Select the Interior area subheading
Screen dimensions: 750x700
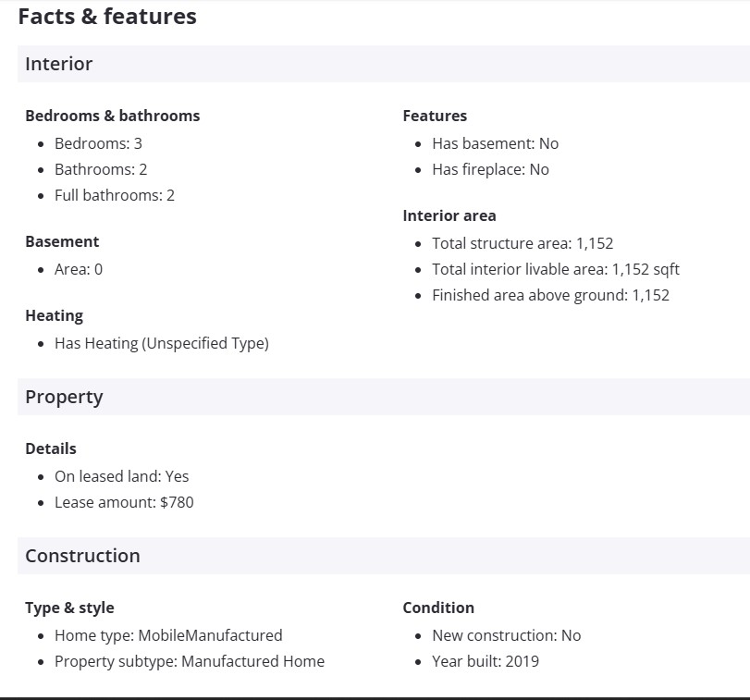pos(449,215)
